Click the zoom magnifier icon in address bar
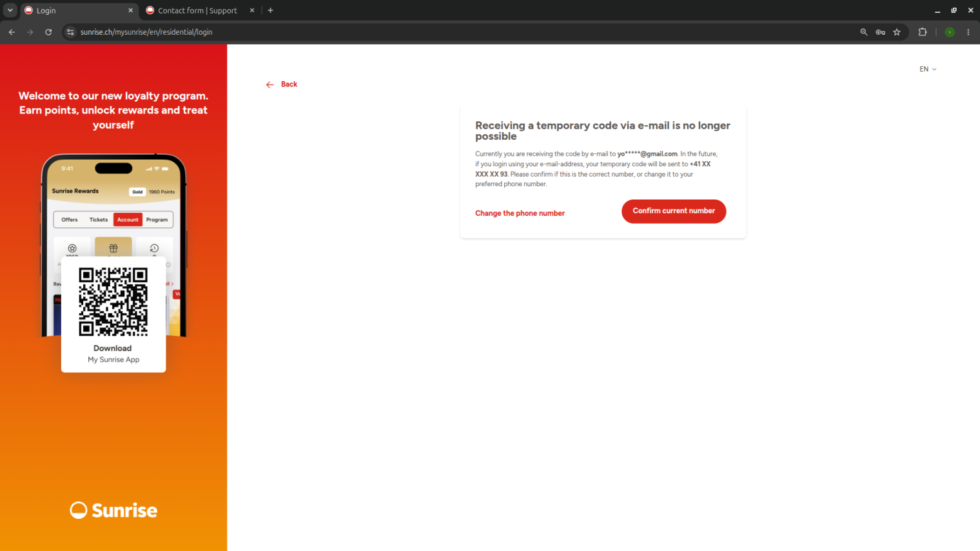Screen dimensions: 980x551 pyautogui.click(x=864, y=32)
